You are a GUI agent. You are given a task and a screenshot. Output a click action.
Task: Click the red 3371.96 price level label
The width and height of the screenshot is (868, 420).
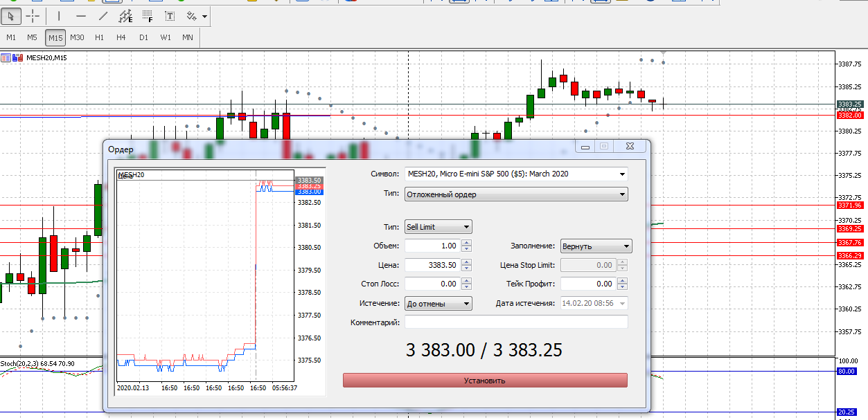pyautogui.click(x=849, y=205)
